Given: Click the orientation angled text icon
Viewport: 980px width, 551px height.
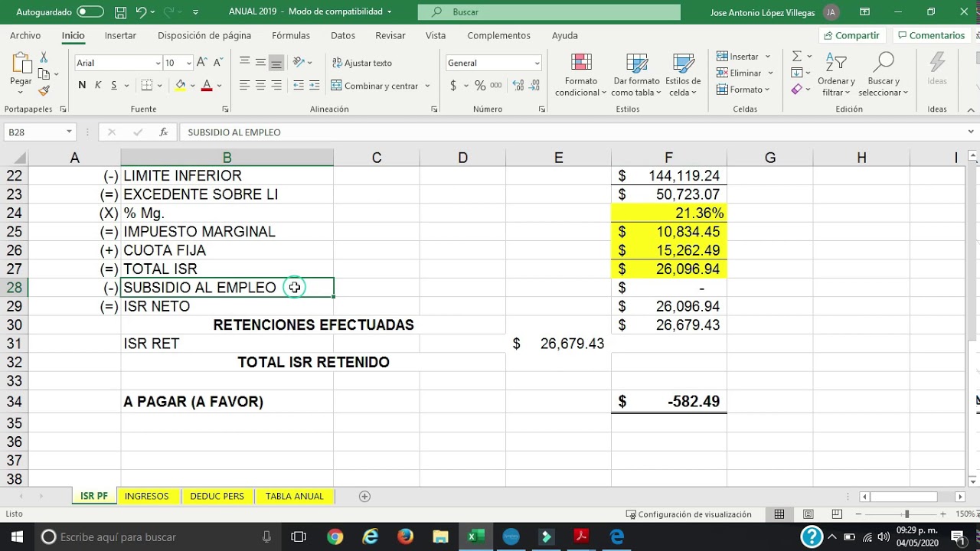Looking at the screenshot, I should point(299,63).
